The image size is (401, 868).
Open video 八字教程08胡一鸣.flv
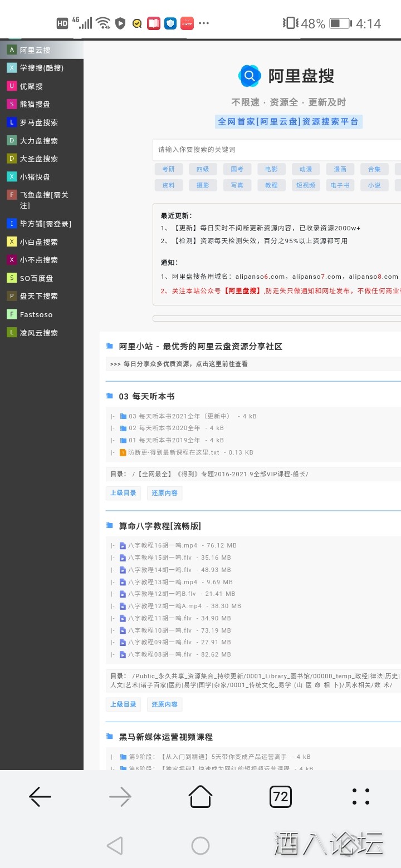[160, 654]
